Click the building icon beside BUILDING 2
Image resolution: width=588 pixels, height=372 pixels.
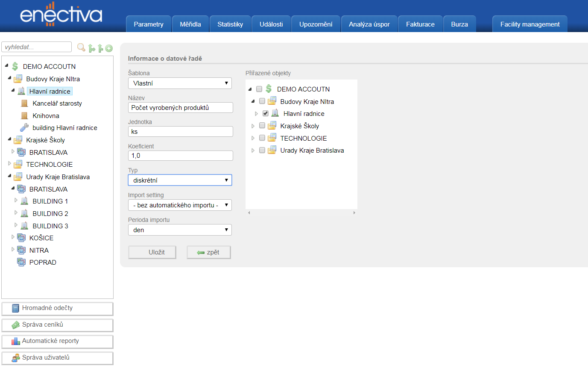click(24, 213)
